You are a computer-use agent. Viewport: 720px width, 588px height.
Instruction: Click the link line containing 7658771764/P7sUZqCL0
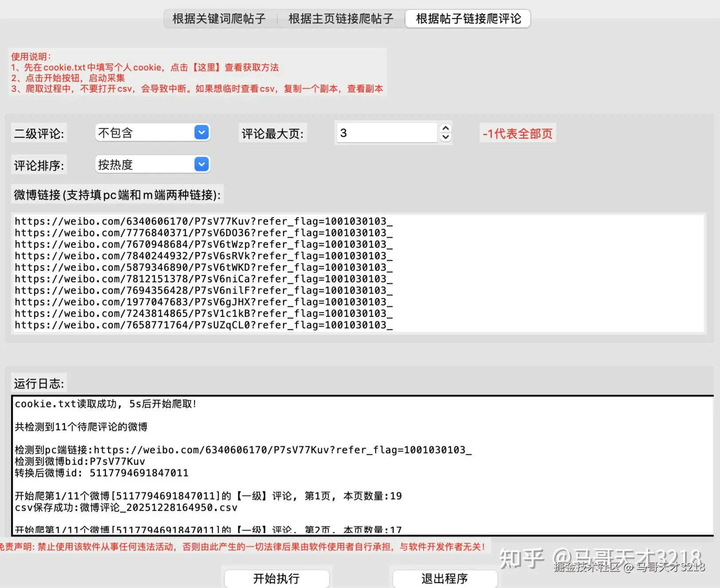[x=203, y=325]
